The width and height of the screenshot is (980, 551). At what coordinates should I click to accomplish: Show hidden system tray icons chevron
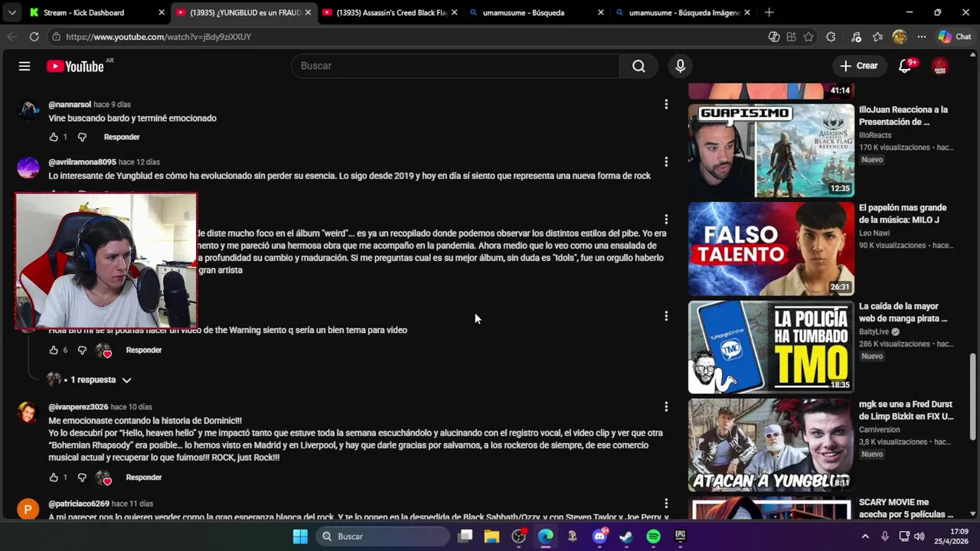865,536
